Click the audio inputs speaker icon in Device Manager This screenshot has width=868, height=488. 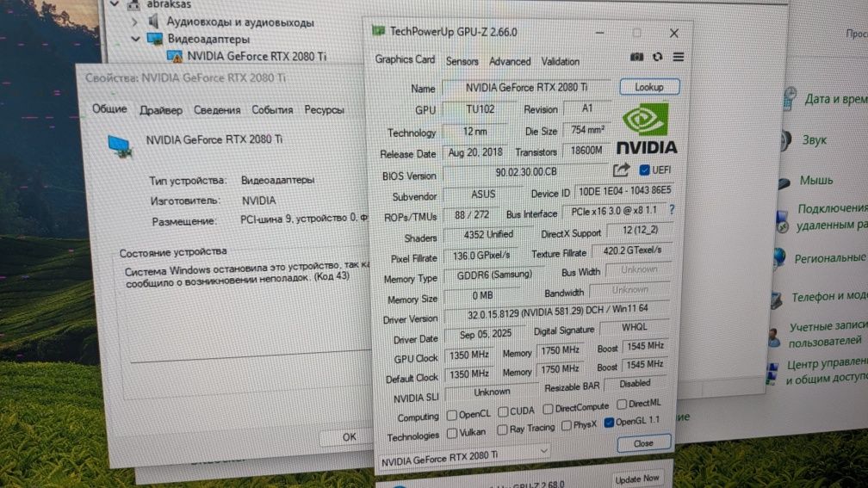click(154, 22)
